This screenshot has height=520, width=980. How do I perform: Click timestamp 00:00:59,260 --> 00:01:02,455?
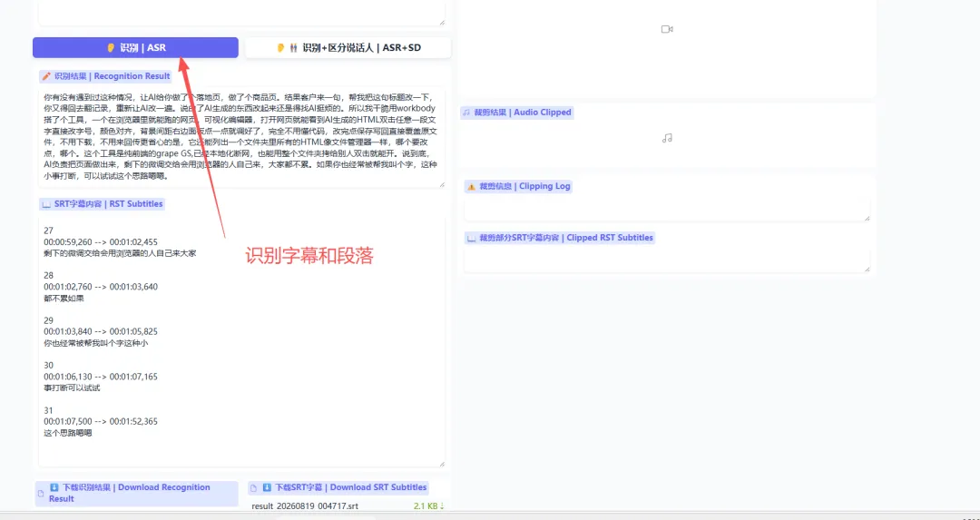pos(101,242)
